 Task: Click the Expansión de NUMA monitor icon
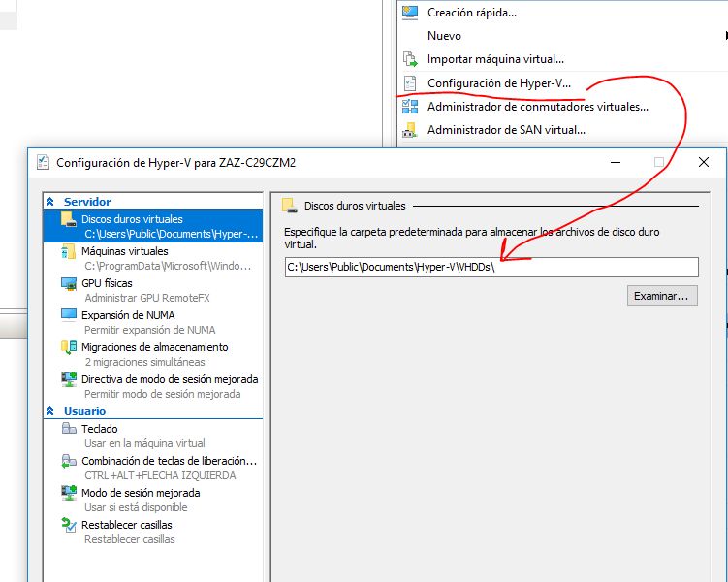tap(69, 315)
